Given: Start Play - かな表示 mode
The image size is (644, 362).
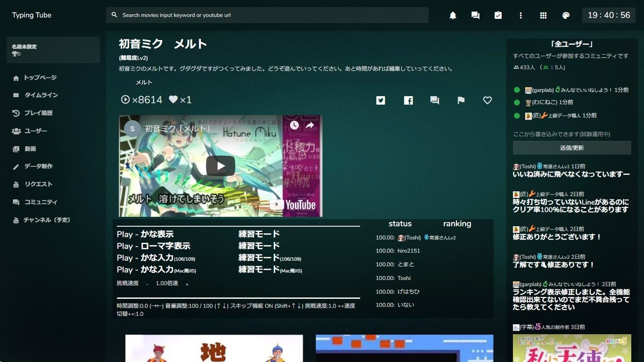Looking at the screenshot, I should [145, 234].
